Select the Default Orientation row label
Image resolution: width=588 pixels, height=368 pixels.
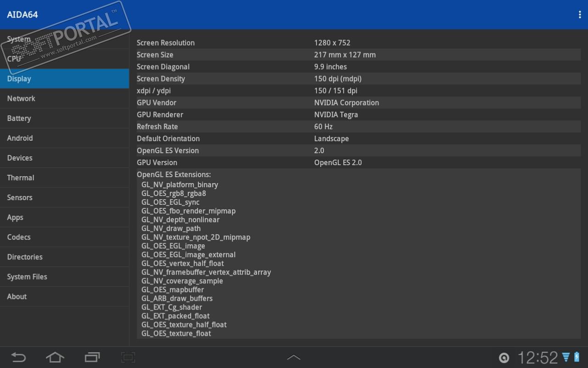point(168,138)
